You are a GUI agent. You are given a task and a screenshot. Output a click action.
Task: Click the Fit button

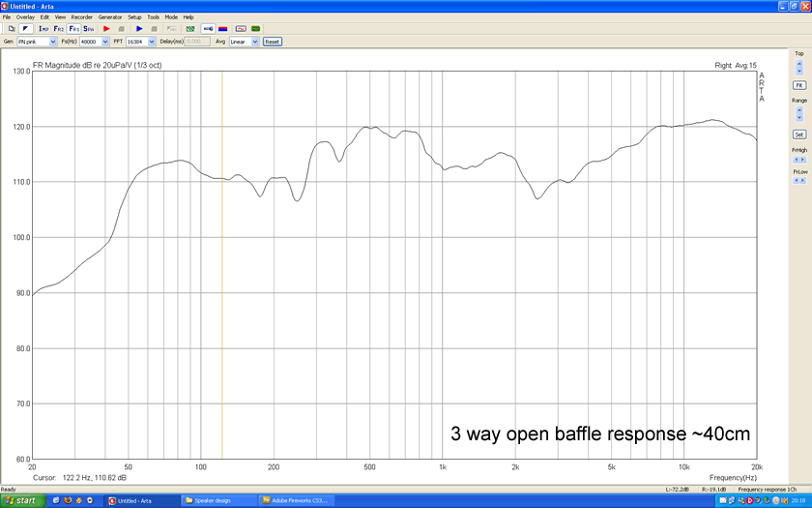[x=799, y=85]
